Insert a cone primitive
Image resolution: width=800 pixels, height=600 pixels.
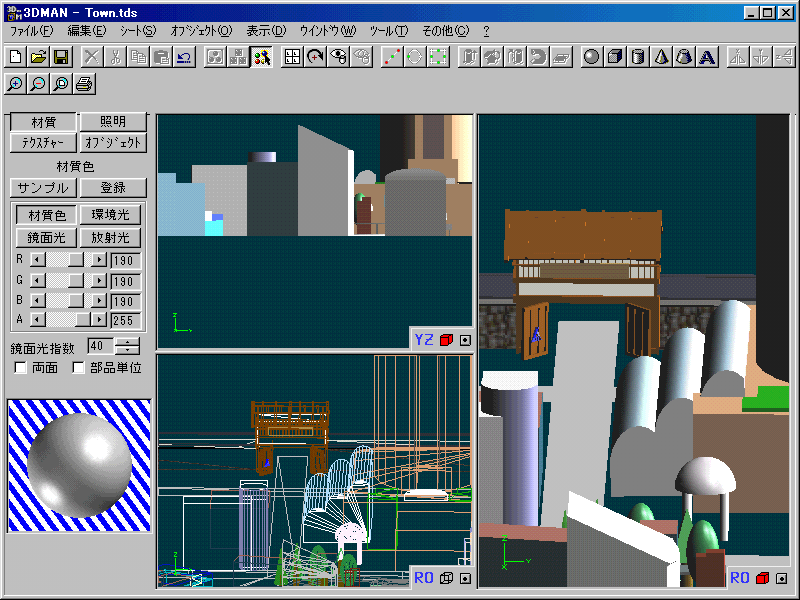661,57
